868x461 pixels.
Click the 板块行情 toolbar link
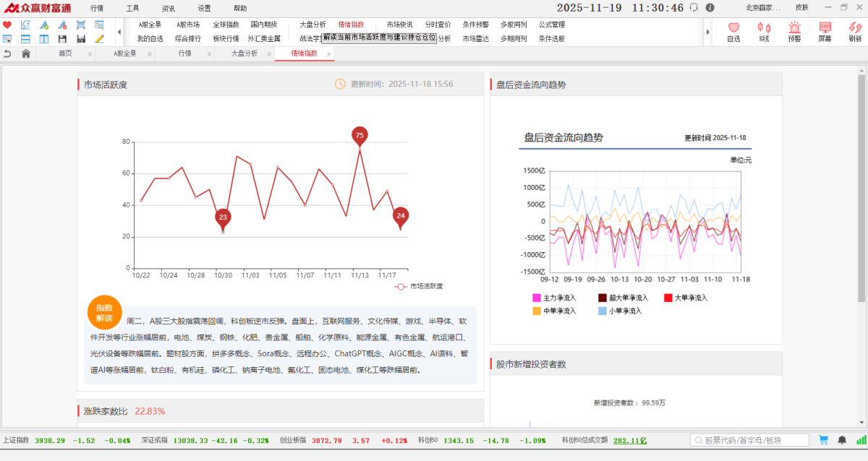226,38
